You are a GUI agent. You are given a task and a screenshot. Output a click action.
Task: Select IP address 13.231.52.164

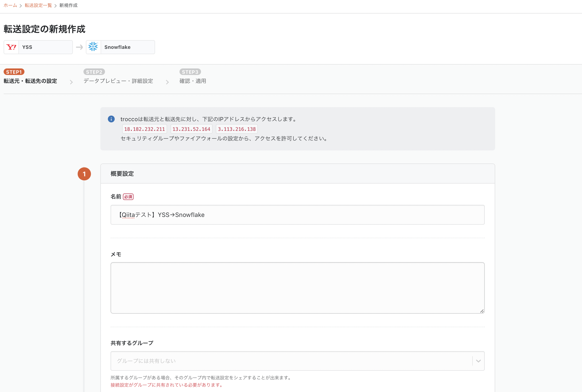[x=191, y=129]
